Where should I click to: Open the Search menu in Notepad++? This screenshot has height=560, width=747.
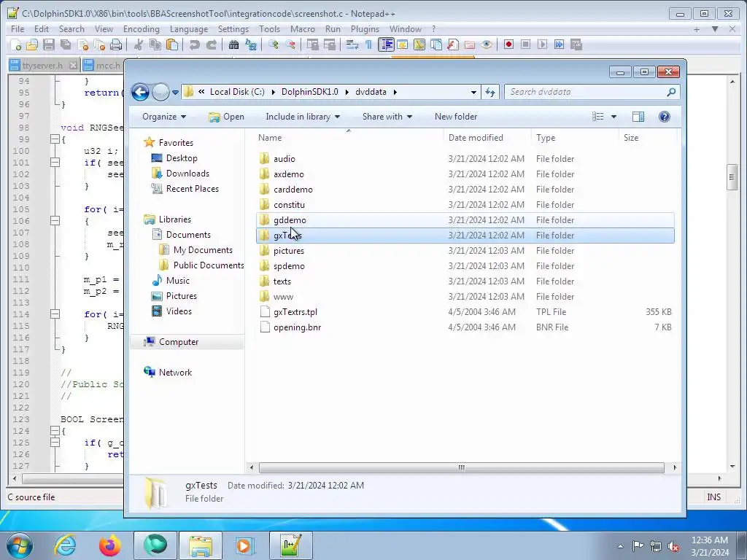click(x=71, y=29)
